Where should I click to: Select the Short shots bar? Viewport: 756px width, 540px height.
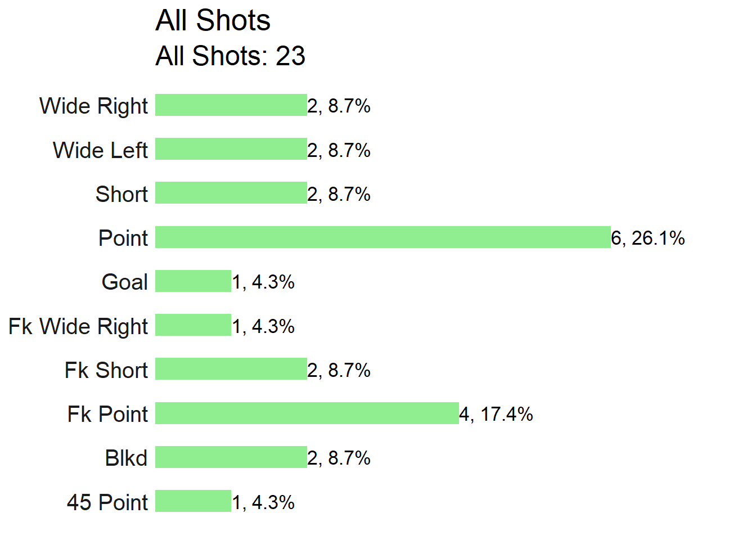(x=231, y=193)
